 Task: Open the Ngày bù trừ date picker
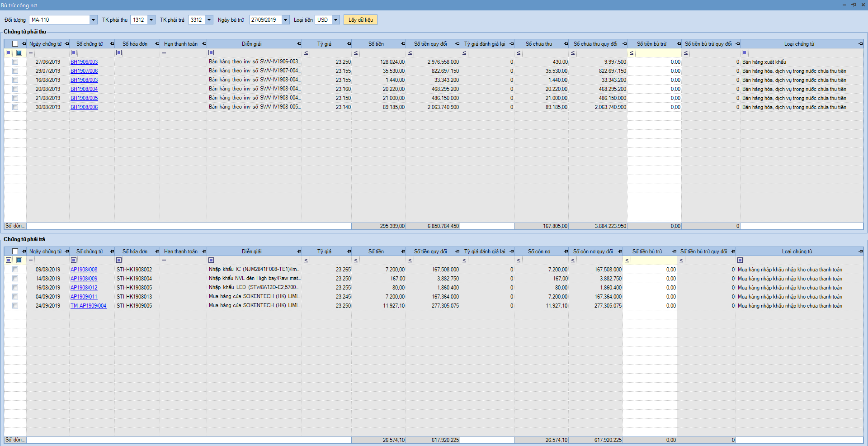285,20
